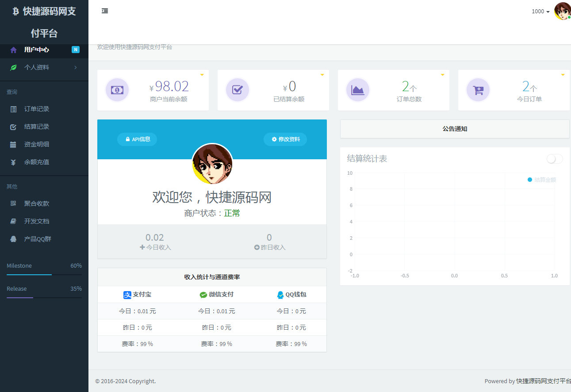The image size is (571, 392).
Task: Open dropdown arrow on 今日订单 card
Action: coord(563,75)
